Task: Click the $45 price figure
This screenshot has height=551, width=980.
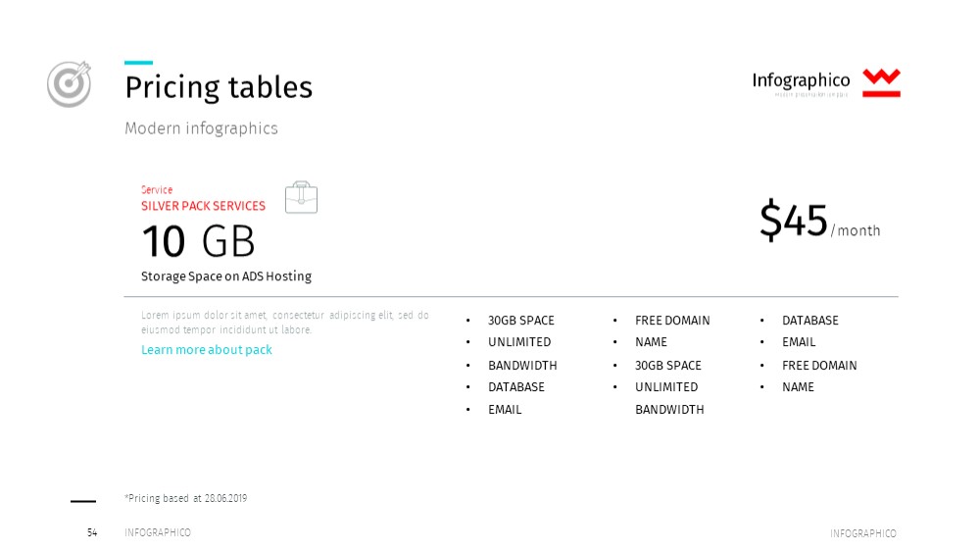Action: (x=793, y=220)
